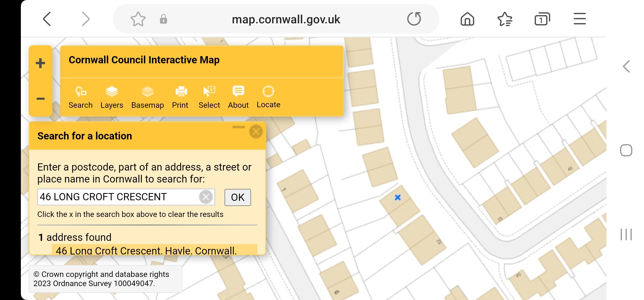The width and height of the screenshot is (644, 300).
Task: Click the blue x marker on the map
Action: (x=398, y=197)
